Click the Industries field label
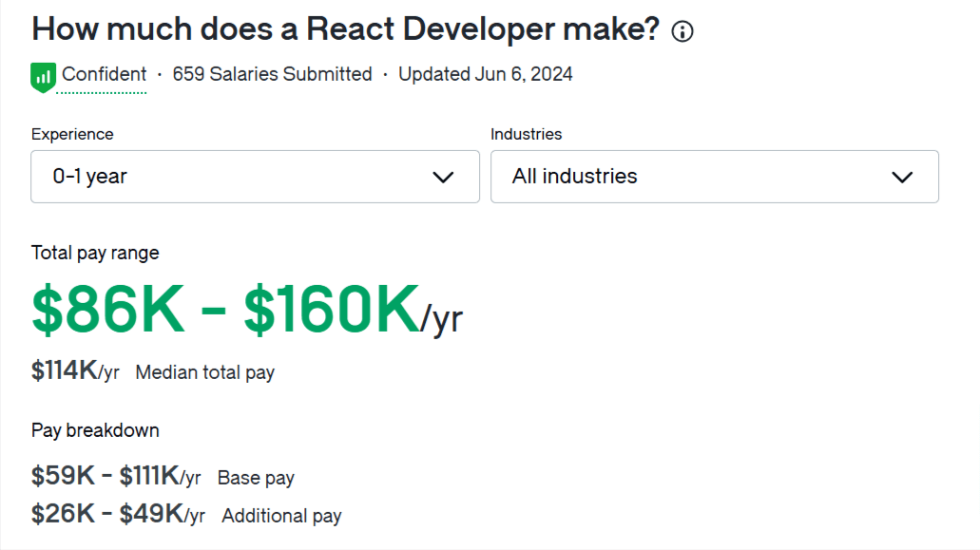980x550 pixels. point(527,134)
